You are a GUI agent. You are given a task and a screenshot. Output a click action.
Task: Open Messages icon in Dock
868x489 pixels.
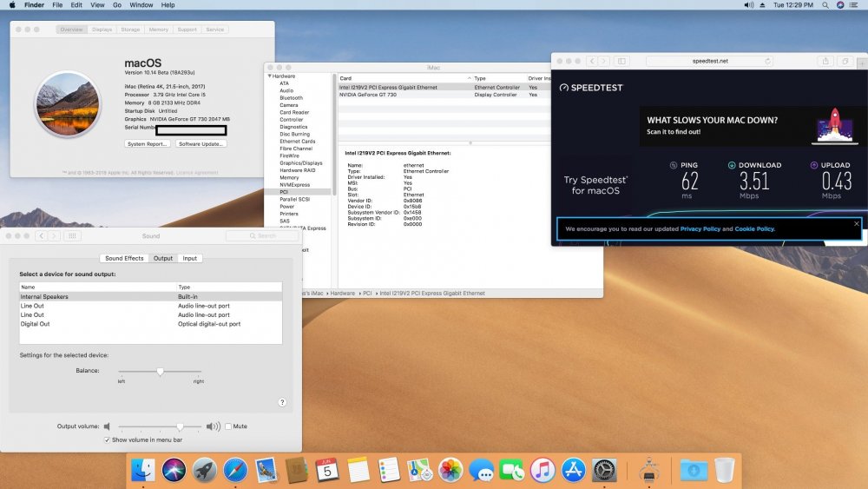coord(481,470)
